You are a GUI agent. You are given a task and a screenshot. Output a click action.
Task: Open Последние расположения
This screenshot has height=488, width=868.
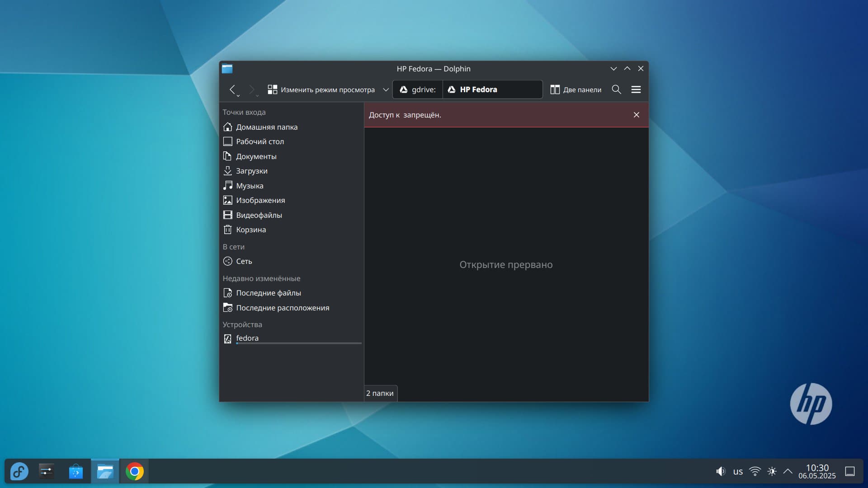292,308
